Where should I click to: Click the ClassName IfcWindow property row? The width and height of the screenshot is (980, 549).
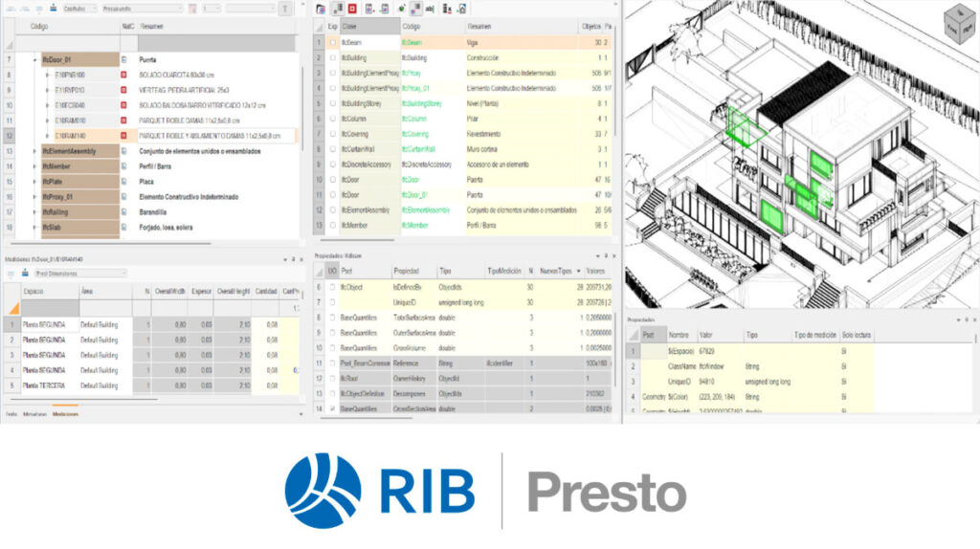pyautogui.click(x=750, y=366)
